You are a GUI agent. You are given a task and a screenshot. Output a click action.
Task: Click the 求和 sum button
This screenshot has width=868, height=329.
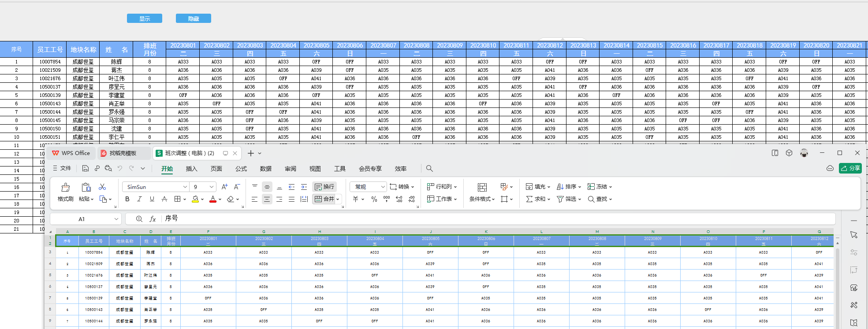[538, 199]
